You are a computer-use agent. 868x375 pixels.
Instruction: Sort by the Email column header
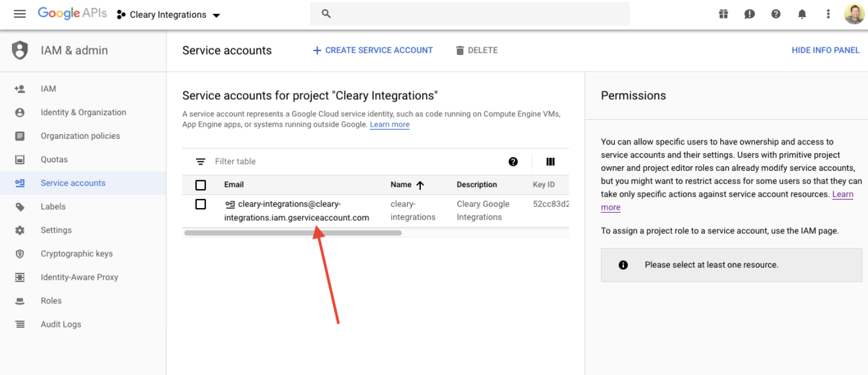click(234, 185)
